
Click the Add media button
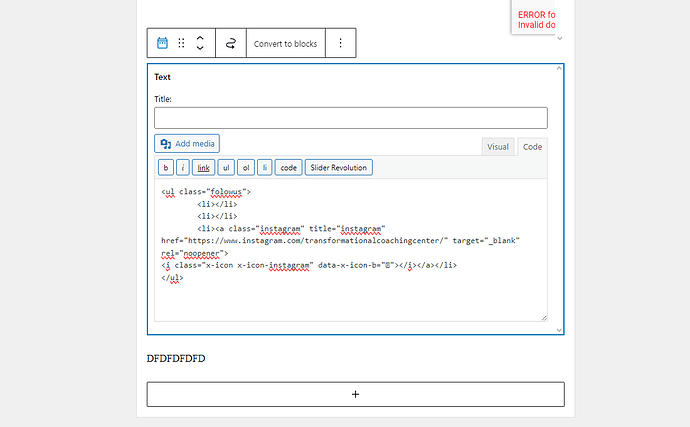(x=187, y=144)
